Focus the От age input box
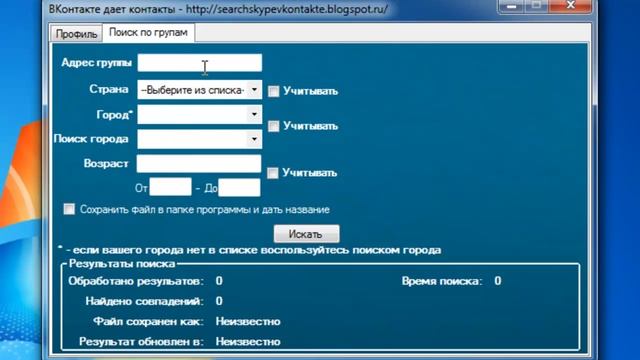 coord(170,187)
